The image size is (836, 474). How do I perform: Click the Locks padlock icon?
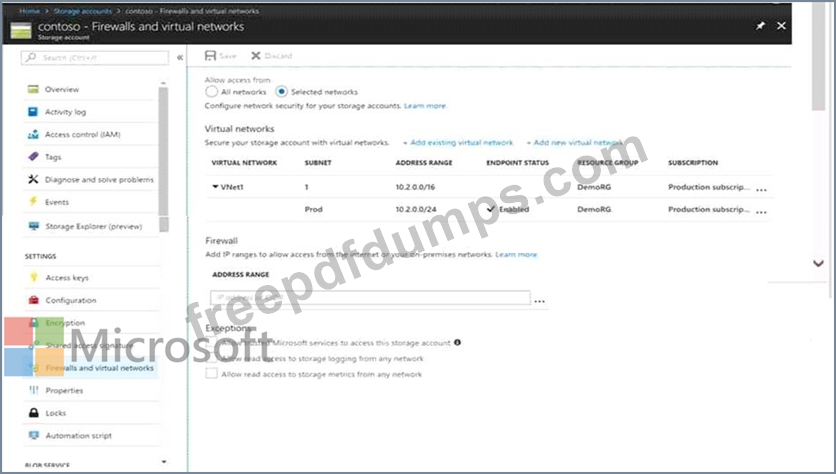(34, 413)
